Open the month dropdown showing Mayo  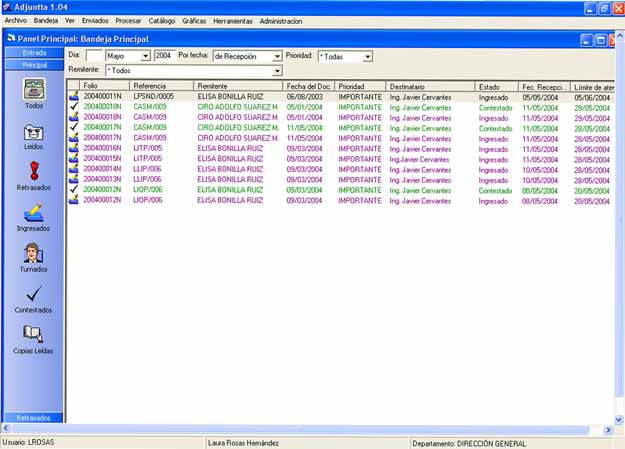(146, 56)
